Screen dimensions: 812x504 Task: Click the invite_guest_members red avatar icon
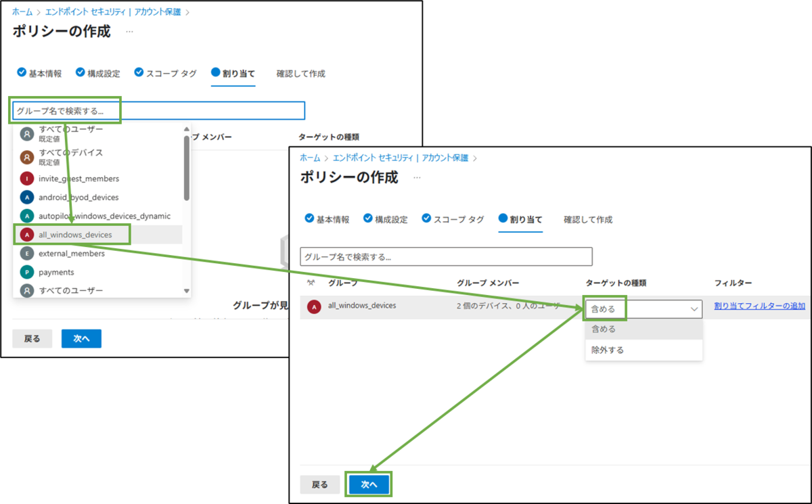(26, 179)
